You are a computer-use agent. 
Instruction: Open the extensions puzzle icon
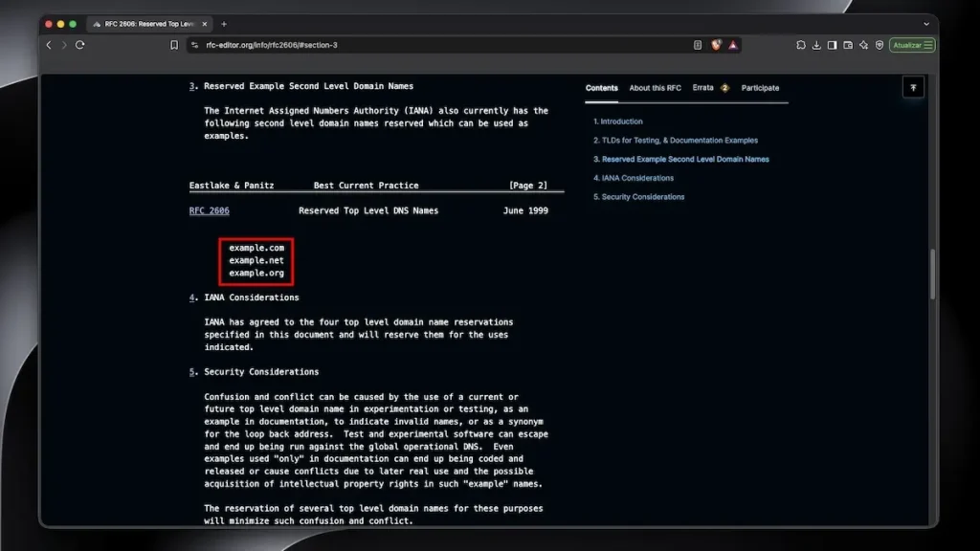click(x=801, y=45)
